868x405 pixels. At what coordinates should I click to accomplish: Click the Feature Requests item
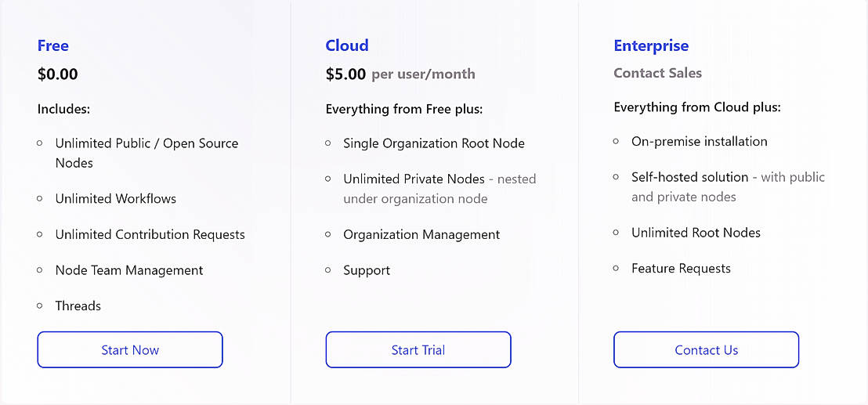point(681,269)
